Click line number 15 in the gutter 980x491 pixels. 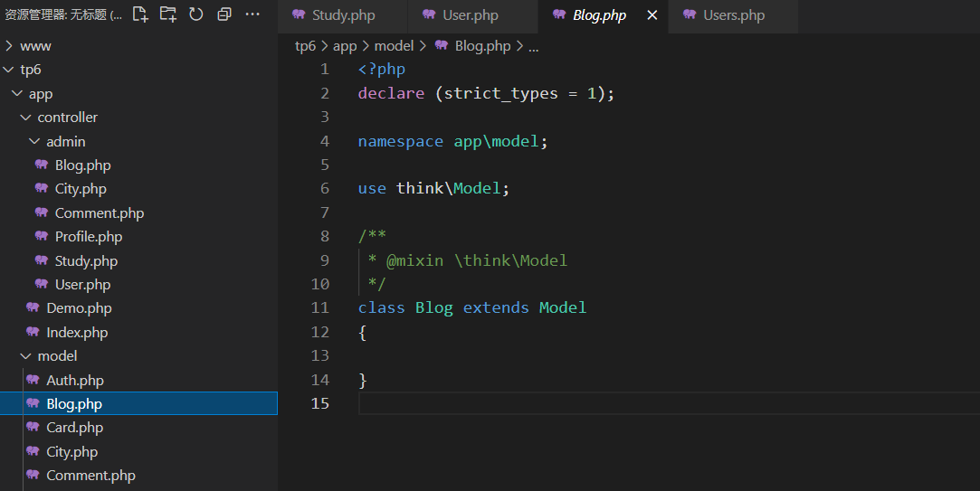(x=319, y=403)
